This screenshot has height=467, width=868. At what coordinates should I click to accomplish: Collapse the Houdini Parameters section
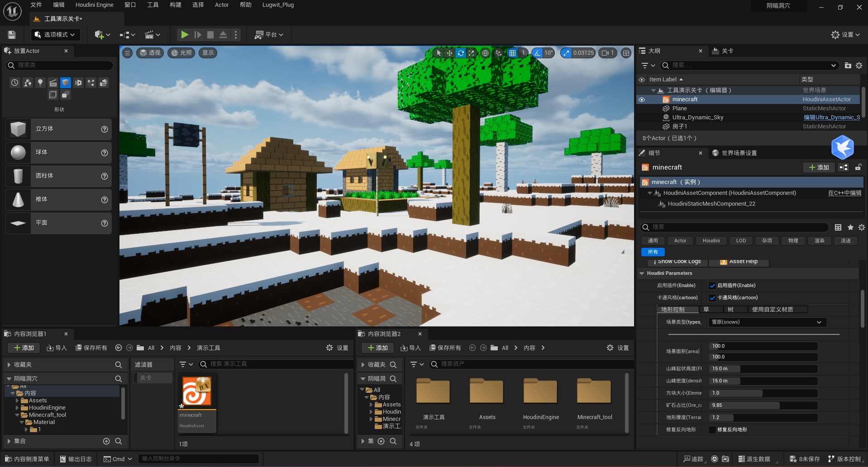tap(642, 274)
